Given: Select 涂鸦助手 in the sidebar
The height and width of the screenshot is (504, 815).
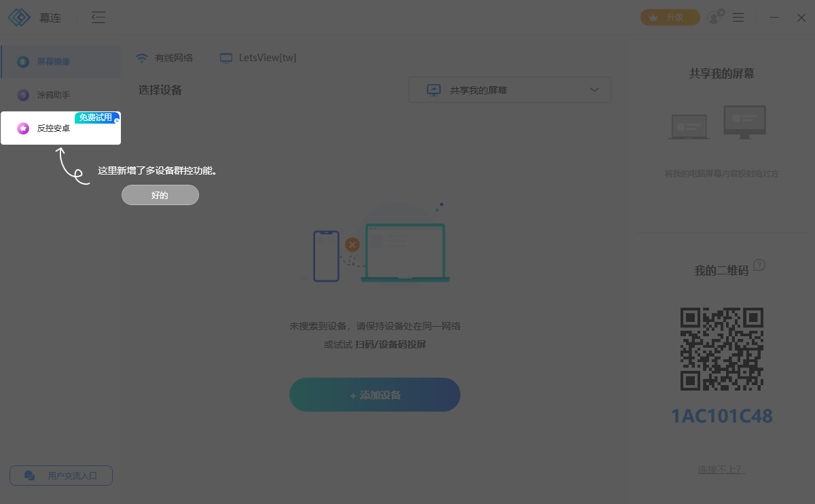Looking at the screenshot, I should pos(60,95).
